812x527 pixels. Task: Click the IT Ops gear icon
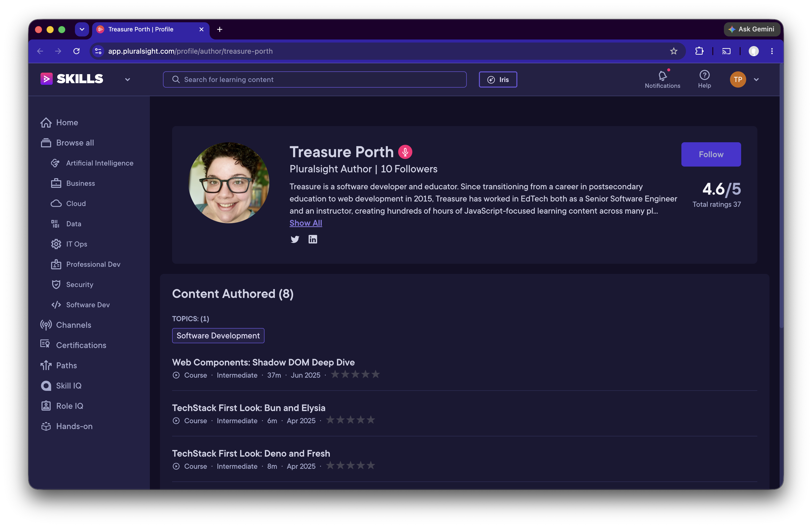tap(56, 244)
